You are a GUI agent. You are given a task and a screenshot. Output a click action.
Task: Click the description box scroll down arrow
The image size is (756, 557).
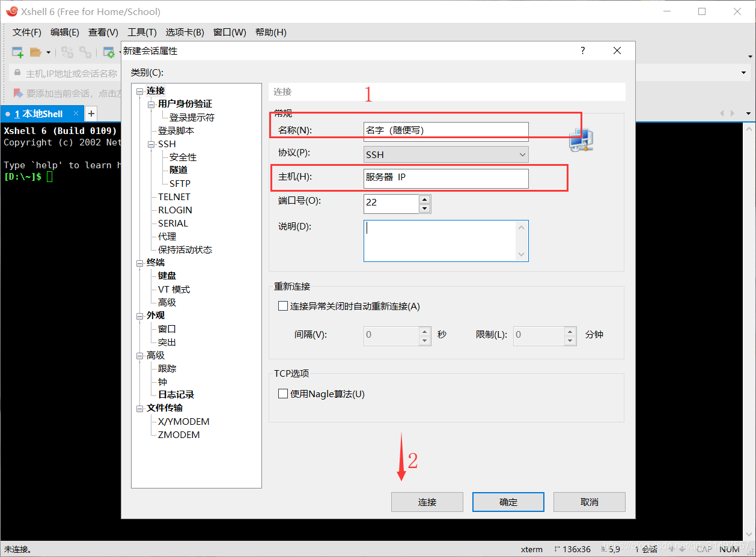[x=522, y=255]
